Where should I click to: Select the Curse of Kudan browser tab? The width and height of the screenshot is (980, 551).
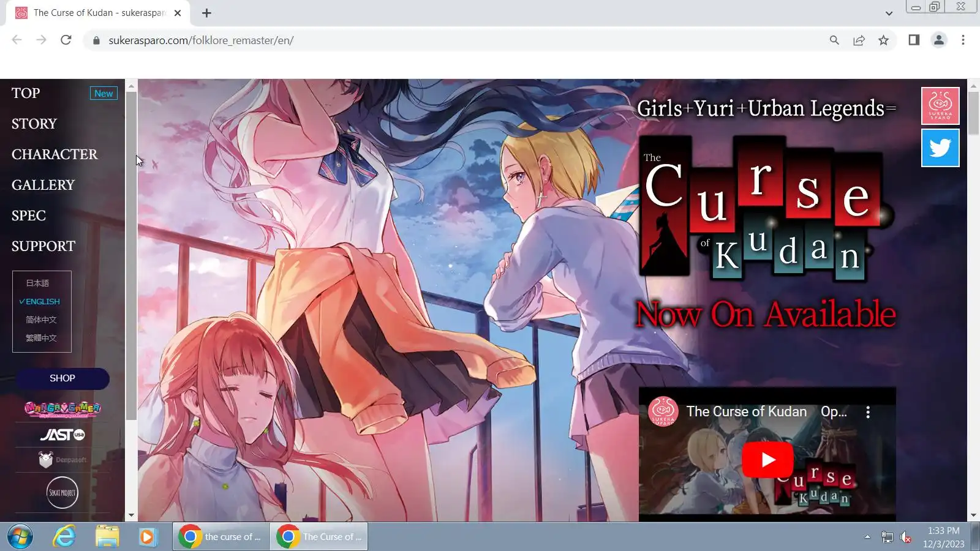(x=98, y=13)
